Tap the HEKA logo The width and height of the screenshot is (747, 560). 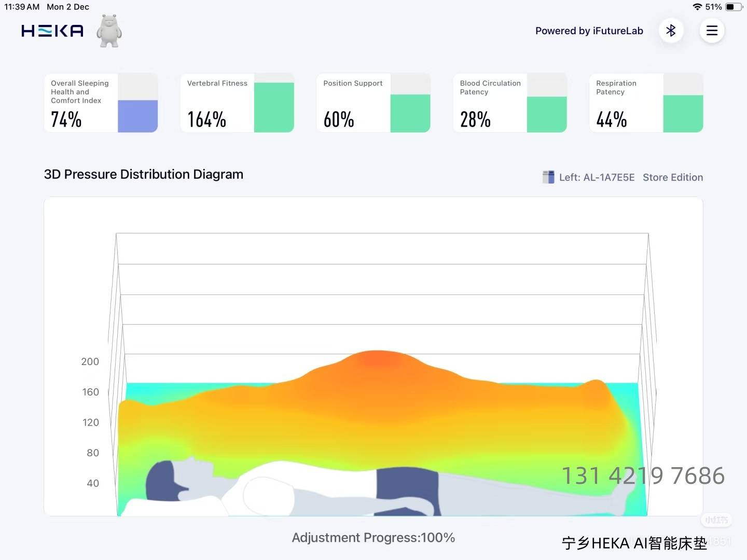tap(52, 31)
